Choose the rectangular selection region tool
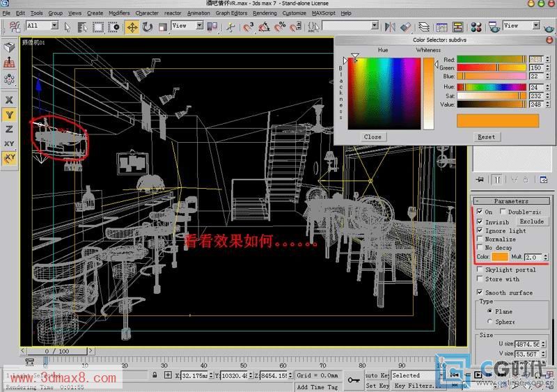The image size is (557, 392). click(98, 27)
